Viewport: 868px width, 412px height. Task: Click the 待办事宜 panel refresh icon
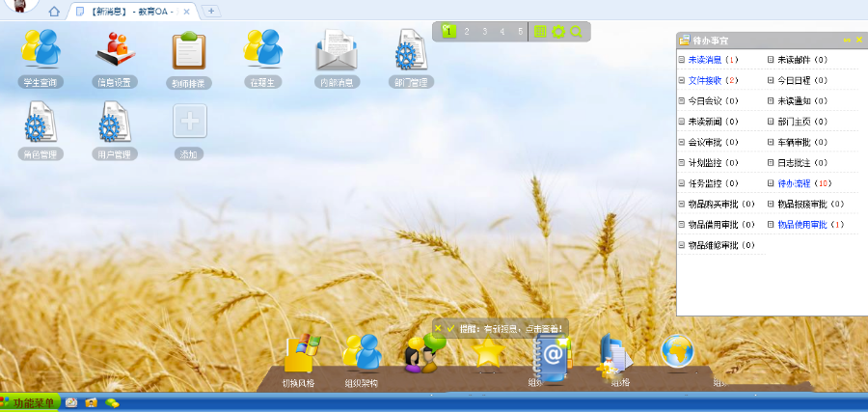[847, 40]
